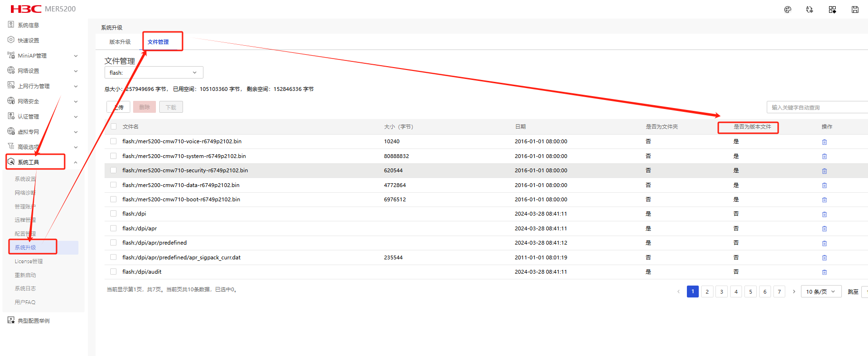Expand the 虚拟专网 menu chevron
The image size is (868, 356).
(x=76, y=132)
